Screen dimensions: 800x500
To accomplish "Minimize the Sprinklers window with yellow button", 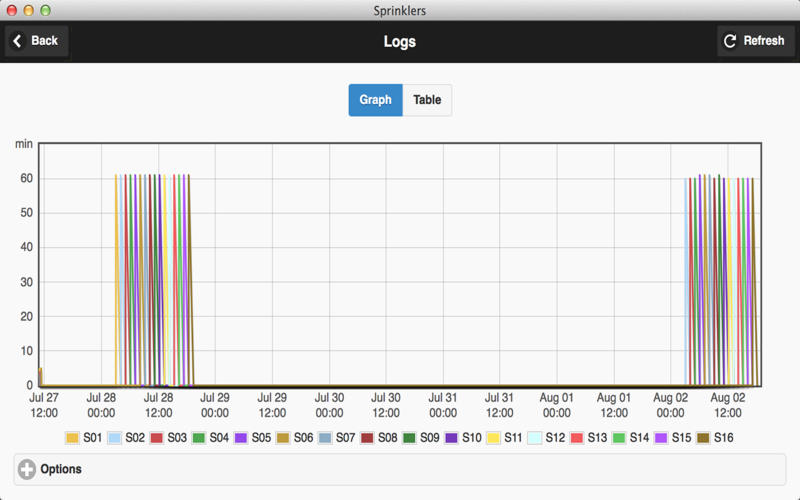I will (x=29, y=10).
